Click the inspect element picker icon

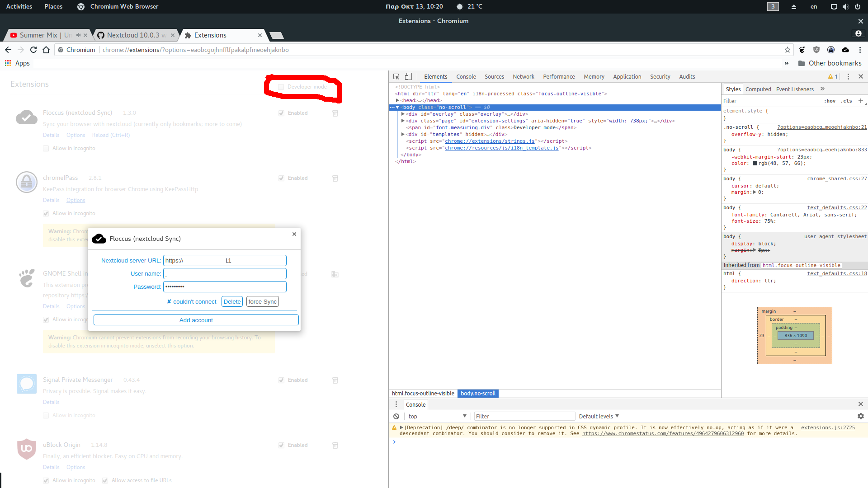tap(396, 77)
